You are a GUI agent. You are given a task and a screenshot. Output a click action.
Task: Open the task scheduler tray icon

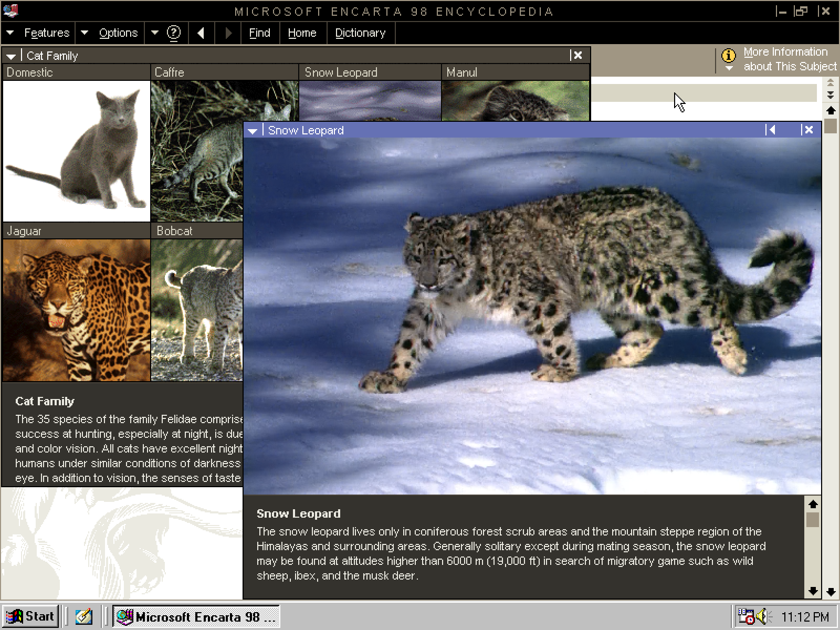pos(745,616)
